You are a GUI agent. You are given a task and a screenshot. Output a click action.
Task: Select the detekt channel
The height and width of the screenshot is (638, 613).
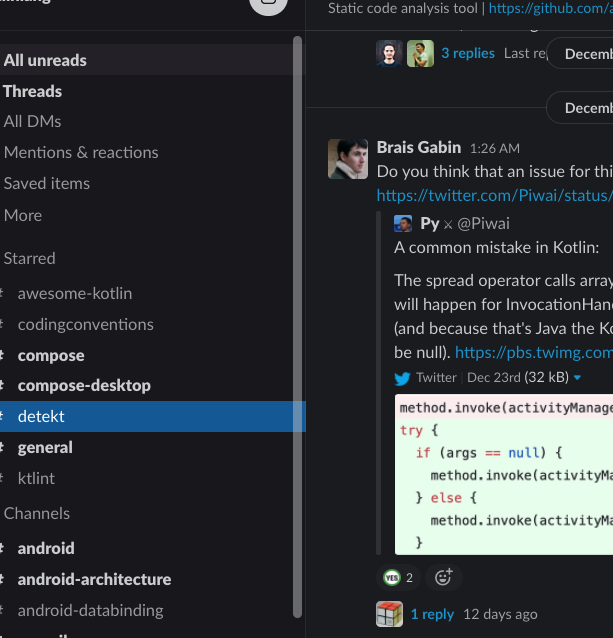coord(153,416)
